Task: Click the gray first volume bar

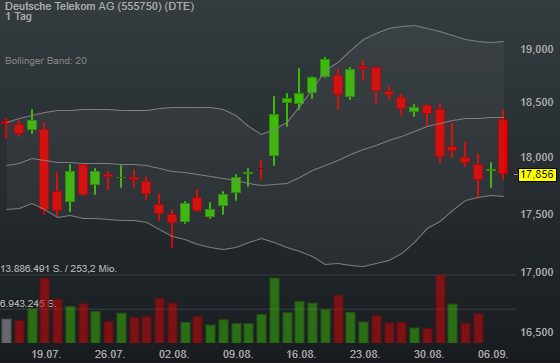Action: (6, 331)
